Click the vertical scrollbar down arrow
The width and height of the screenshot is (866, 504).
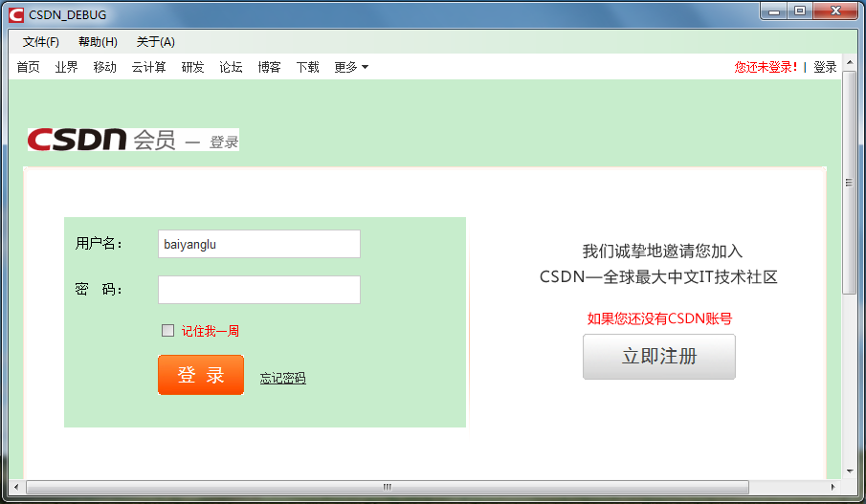click(x=850, y=471)
